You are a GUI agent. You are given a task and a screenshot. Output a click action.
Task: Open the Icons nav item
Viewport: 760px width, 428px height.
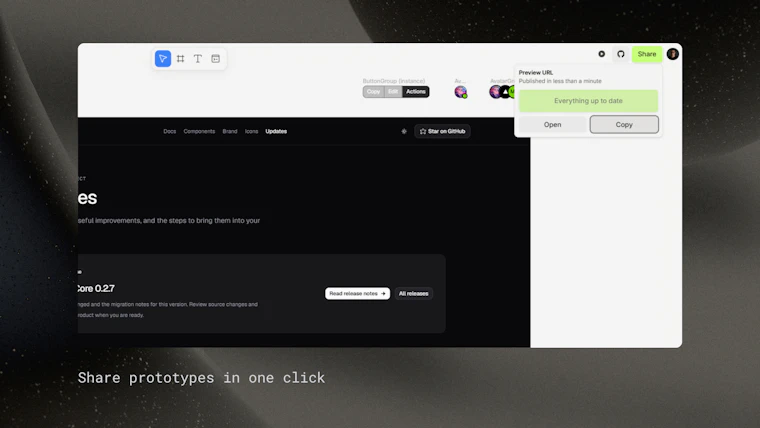tap(252, 131)
